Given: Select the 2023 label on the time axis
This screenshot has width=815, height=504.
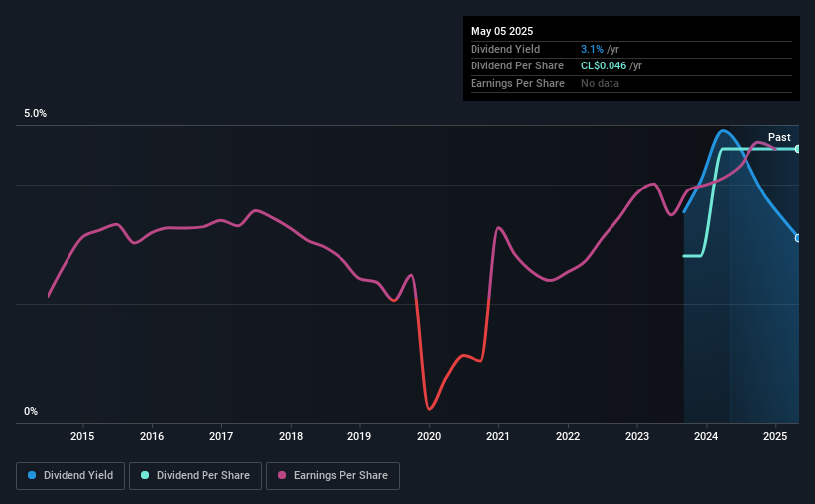Looking at the screenshot, I should coord(637,436).
